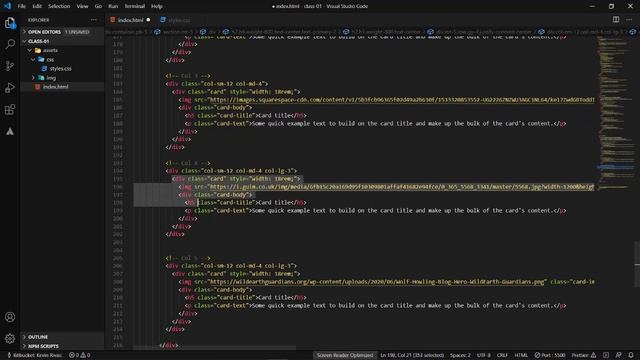The height and width of the screenshot is (360, 640).
Task: Collapse the assets folder
Action: click(x=62, y=50)
